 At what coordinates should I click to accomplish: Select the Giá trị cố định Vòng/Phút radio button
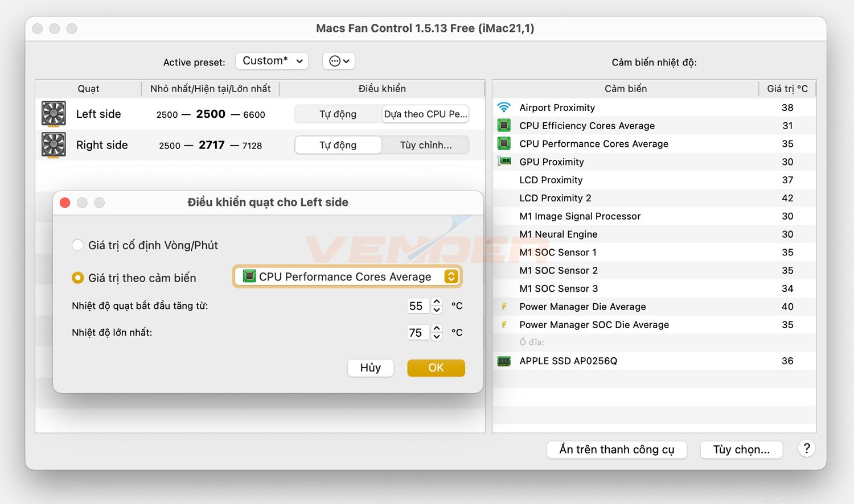pos(77,245)
